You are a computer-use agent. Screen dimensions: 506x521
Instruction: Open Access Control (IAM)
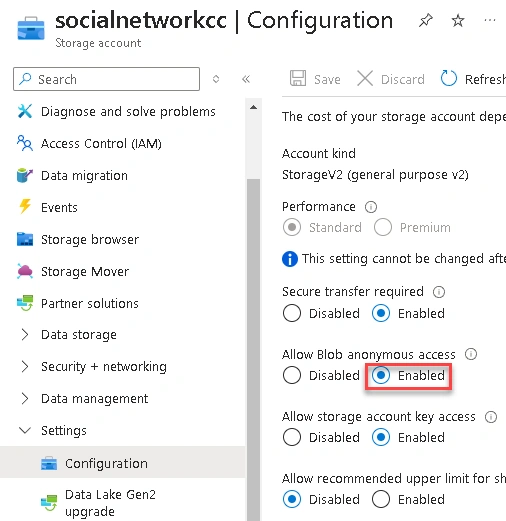coord(101,144)
